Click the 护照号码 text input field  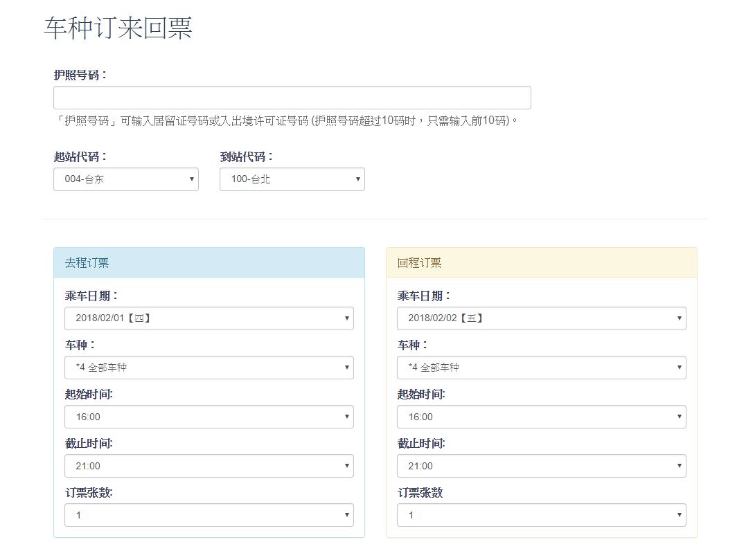click(292, 98)
